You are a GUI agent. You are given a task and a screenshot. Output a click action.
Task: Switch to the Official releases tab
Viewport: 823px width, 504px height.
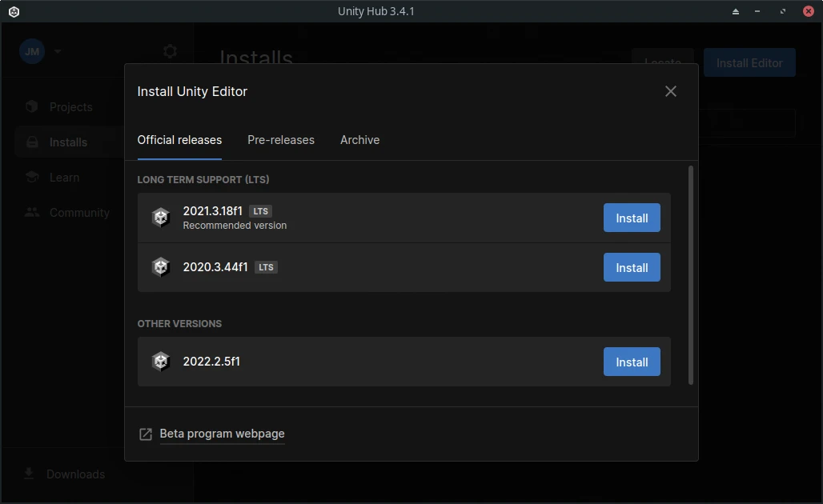179,140
